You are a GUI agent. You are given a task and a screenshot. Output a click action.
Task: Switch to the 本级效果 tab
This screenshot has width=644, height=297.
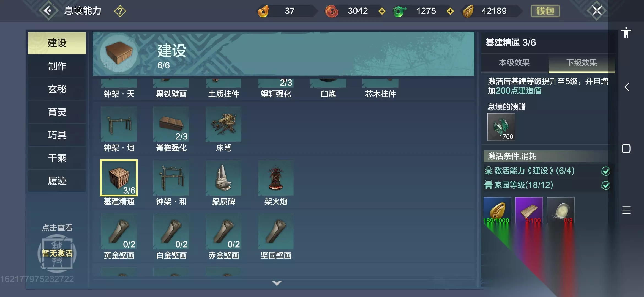514,63
